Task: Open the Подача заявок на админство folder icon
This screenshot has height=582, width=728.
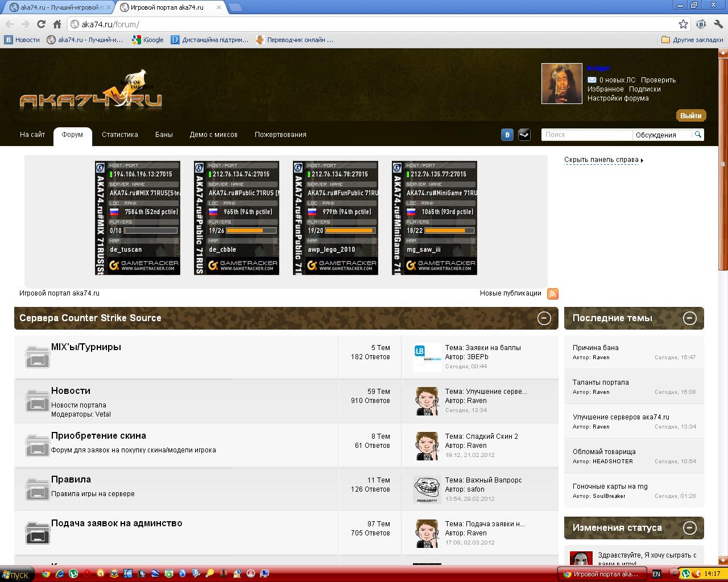Action: pyautogui.click(x=38, y=533)
